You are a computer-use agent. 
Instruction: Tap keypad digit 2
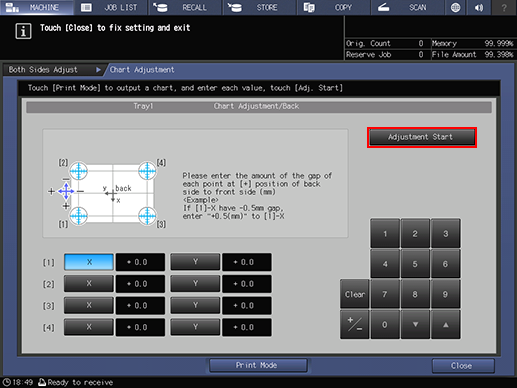click(x=415, y=233)
